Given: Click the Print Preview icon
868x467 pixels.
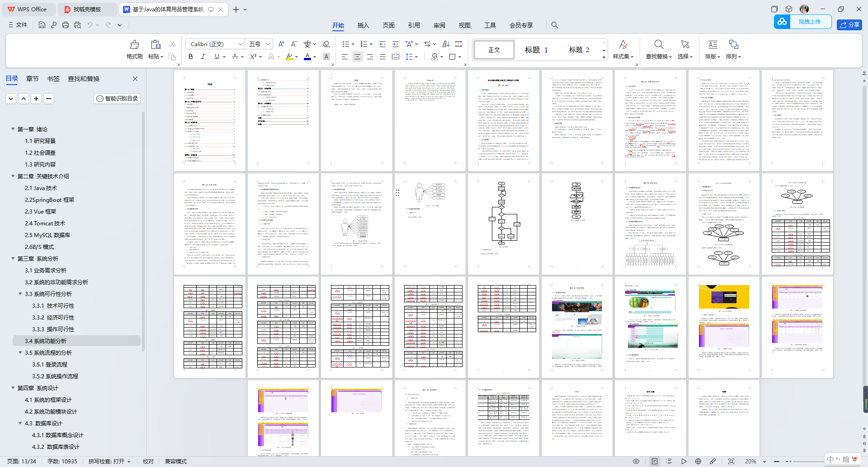Looking at the screenshot, I should point(77,25).
